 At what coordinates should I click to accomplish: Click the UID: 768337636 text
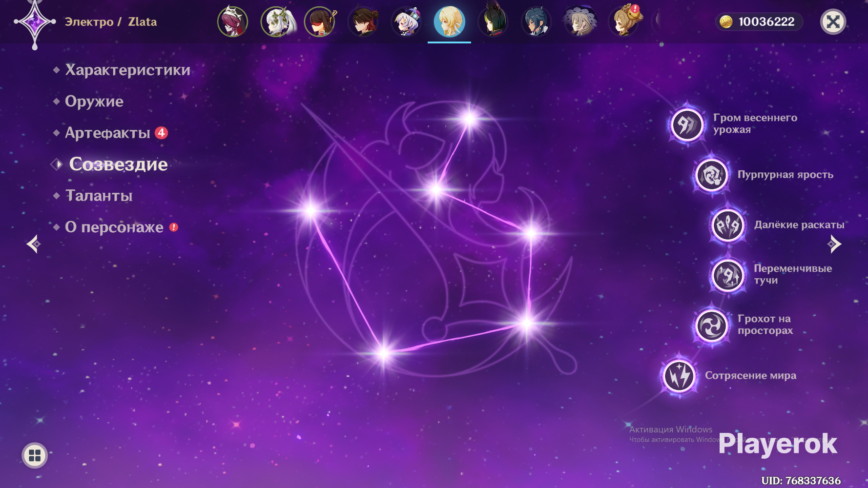pyautogui.click(x=801, y=481)
